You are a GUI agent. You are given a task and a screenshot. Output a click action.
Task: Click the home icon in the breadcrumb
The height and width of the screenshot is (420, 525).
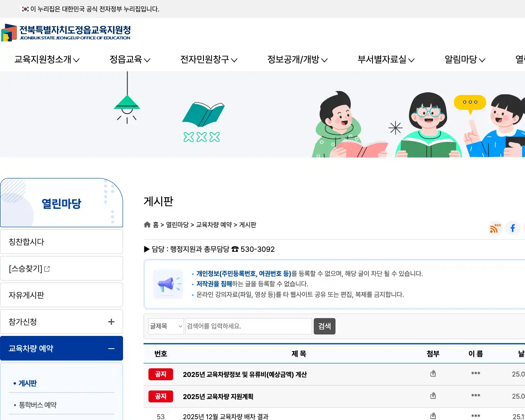pos(147,224)
